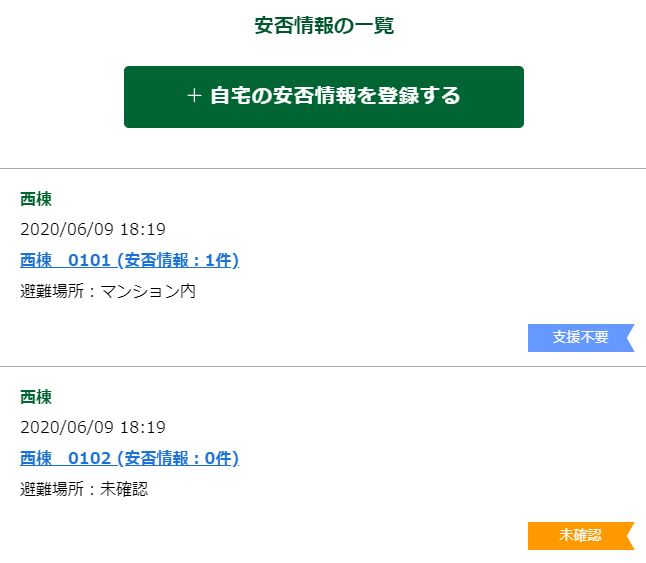Click the blue 支援不要 status badge
Image resolution: width=646 pixels, height=563 pixels.
pyautogui.click(x=579, y=338)
